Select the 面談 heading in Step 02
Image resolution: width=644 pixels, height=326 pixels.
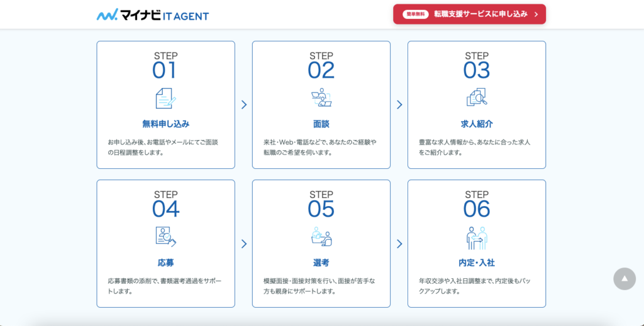[321, 124]
